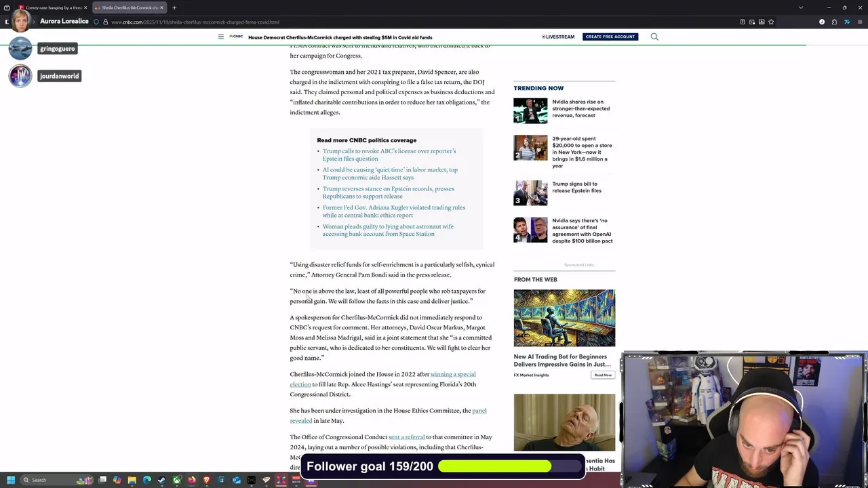Close the Sheila Cherfilus-McCormick tab

point(161,7)
